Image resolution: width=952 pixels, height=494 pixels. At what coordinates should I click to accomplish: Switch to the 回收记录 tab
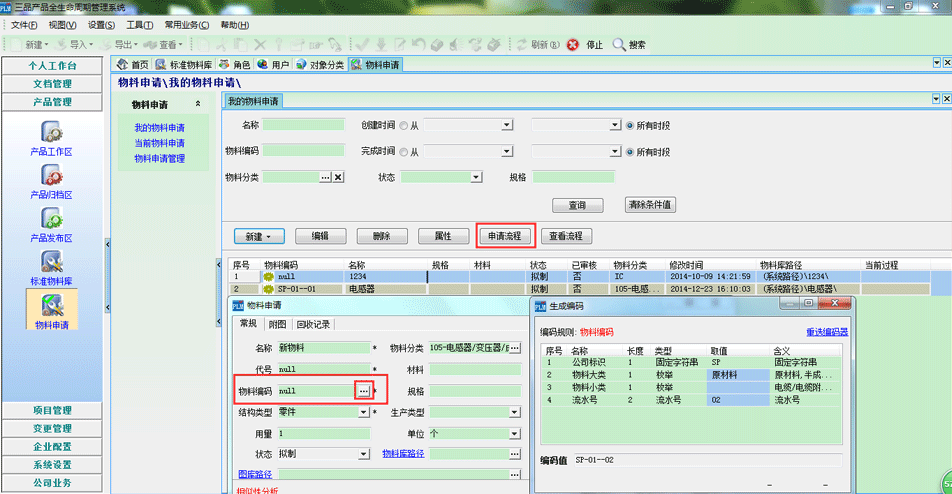(x=312, y=324)
